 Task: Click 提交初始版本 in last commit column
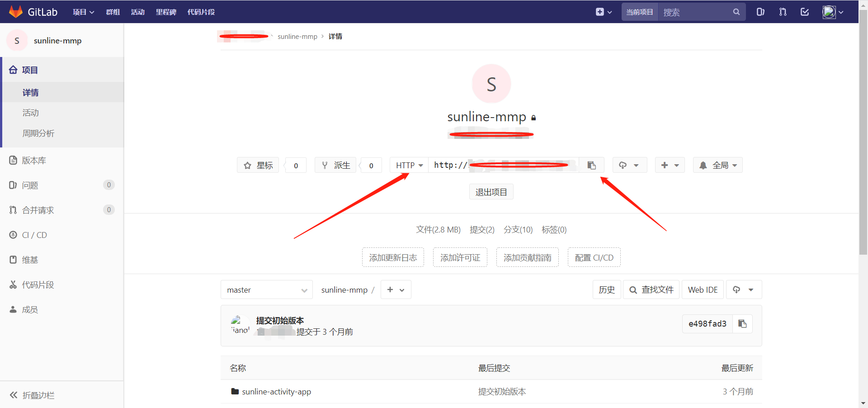(x=502, y=392)
